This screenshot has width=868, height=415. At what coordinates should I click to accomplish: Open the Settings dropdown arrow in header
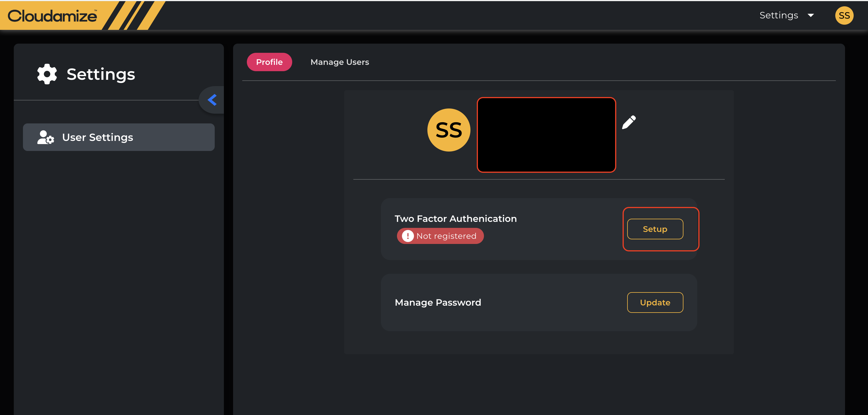point(811,15)
